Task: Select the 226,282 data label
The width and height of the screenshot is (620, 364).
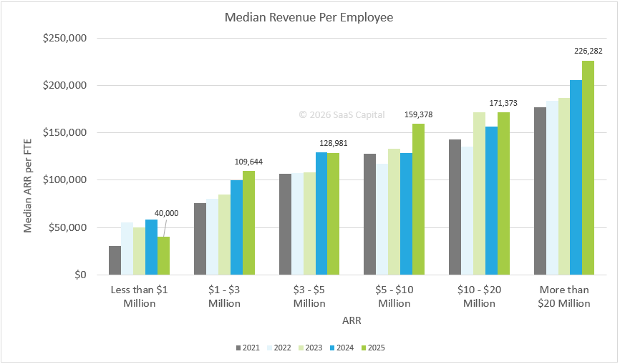Action: point(588,51)
